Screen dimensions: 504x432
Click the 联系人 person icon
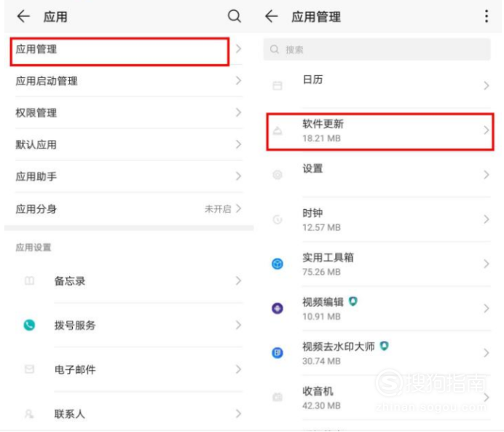click(29, 414)
